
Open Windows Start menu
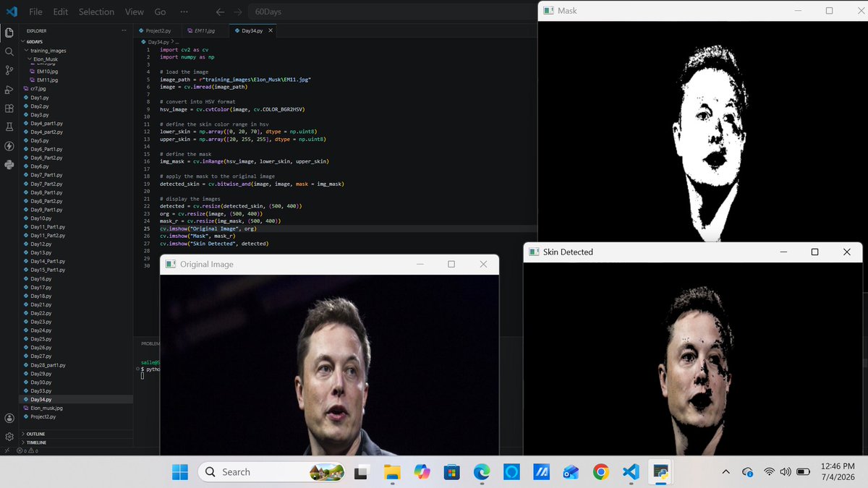point(179,472)
